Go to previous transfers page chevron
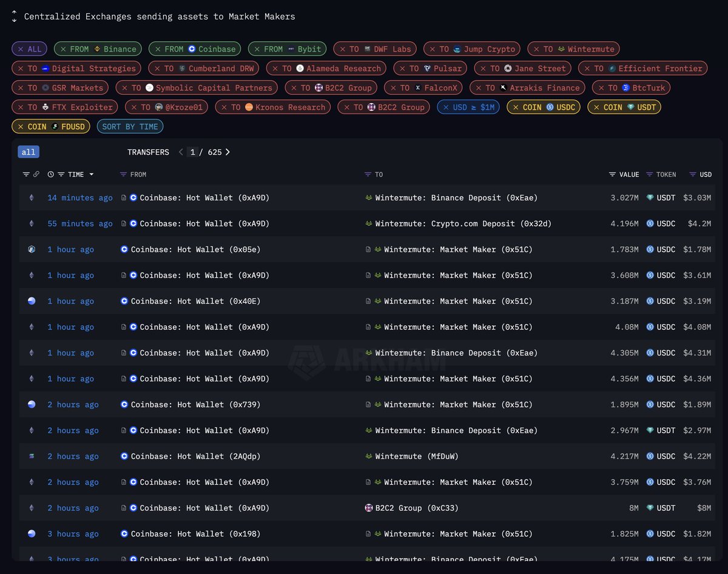This screenshot has width=728, height=574. point(181,152)
